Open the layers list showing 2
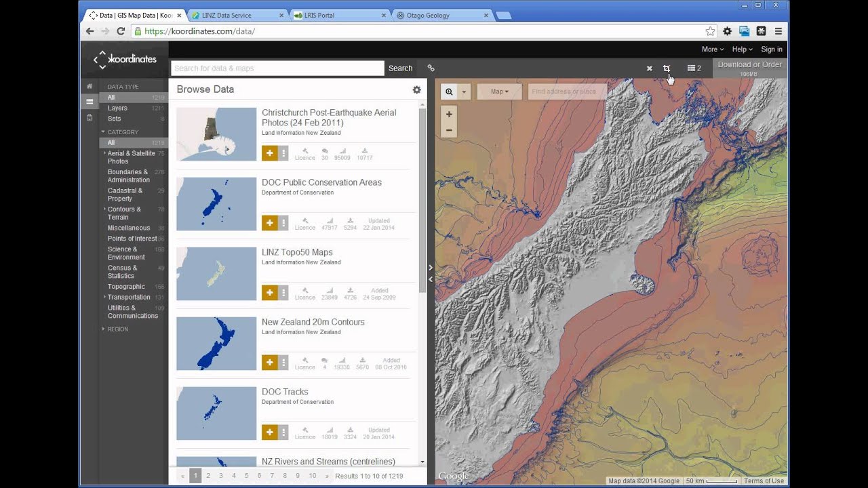868x488 pixels. [694, 68]
